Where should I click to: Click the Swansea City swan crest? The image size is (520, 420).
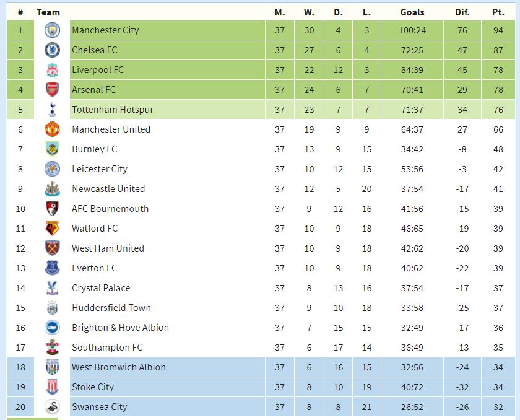coord(52,407)
